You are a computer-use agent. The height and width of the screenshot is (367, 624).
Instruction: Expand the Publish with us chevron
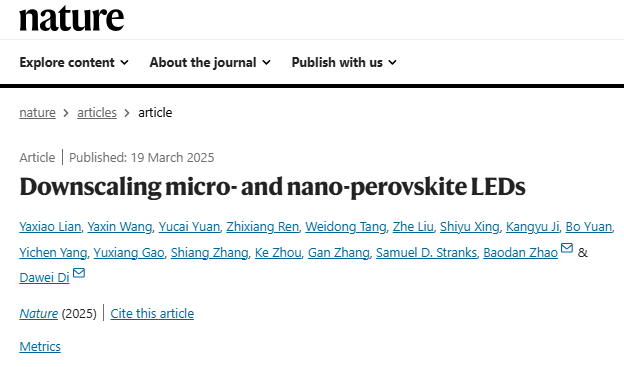tap(392, 62)
